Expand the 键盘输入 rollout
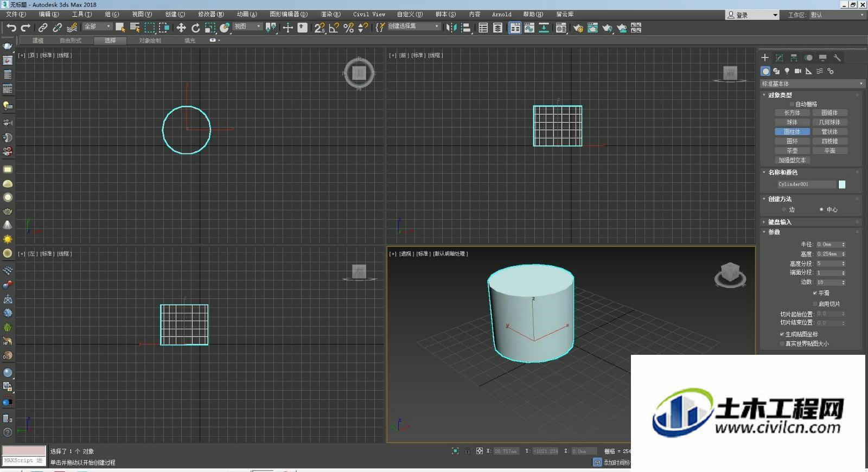This screenshot has width=868, height=472. click(780, 222)
